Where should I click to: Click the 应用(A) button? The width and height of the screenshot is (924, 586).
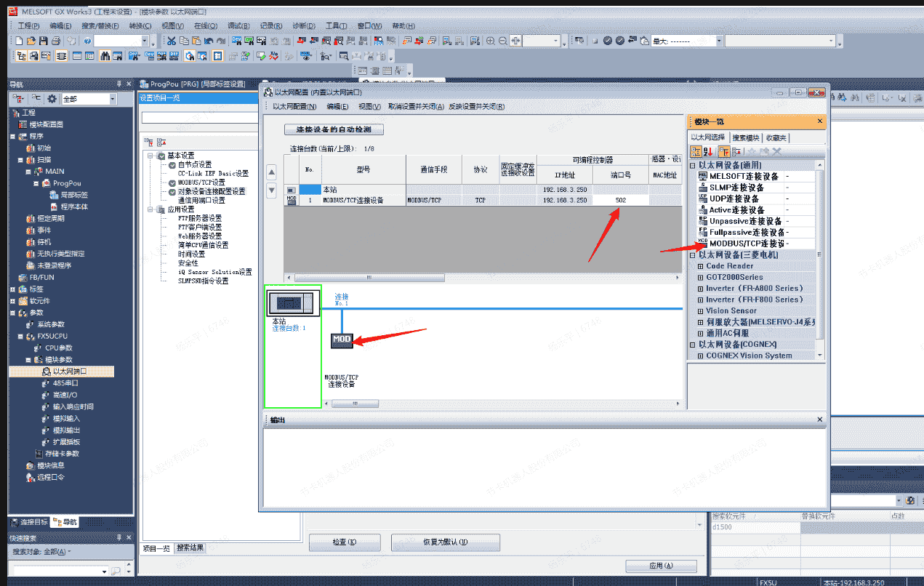[x=661, y=566]
